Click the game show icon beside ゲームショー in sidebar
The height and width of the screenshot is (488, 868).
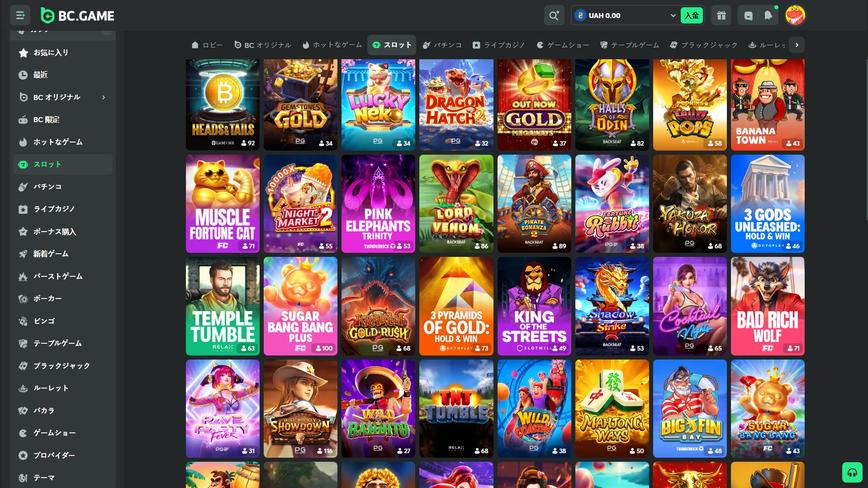click(x=23, y=433)
